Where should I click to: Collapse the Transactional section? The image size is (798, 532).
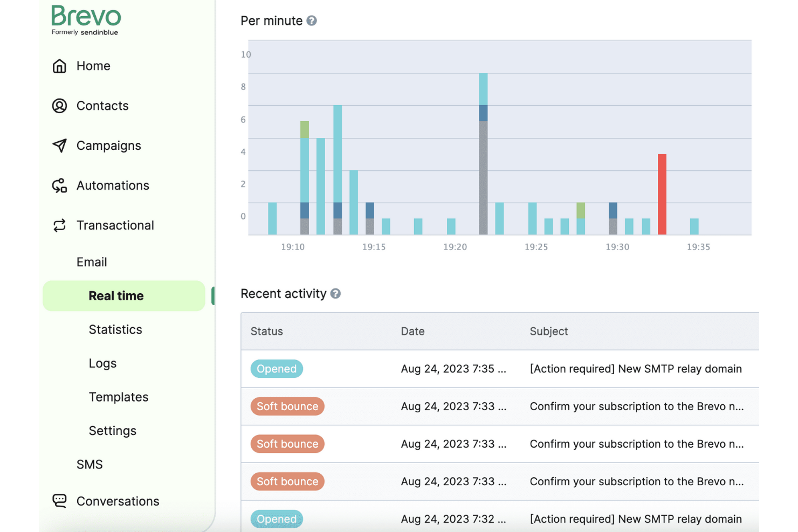[x=115, y=225]
